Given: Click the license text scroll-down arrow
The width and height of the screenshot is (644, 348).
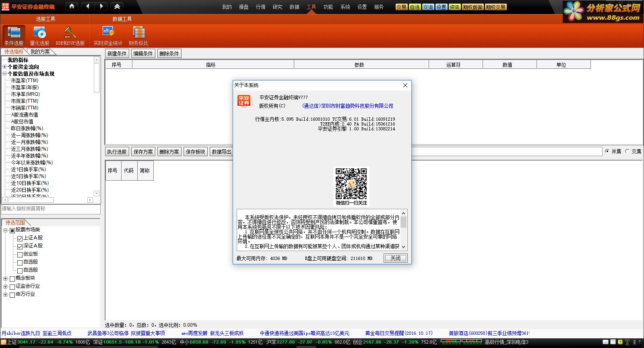Looking at the screenshot, I should coord(404,247).
